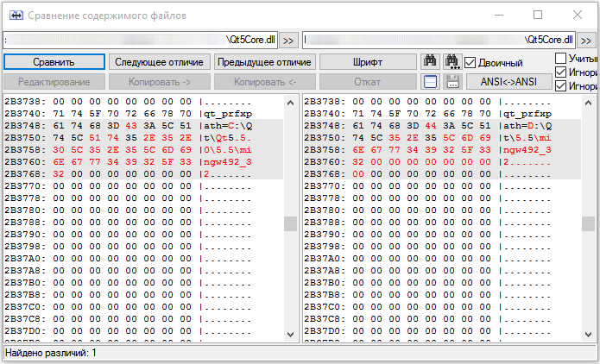Click right pane text '\5.5\mi'
Screen dimensions: 600x364
pos(533,138)
